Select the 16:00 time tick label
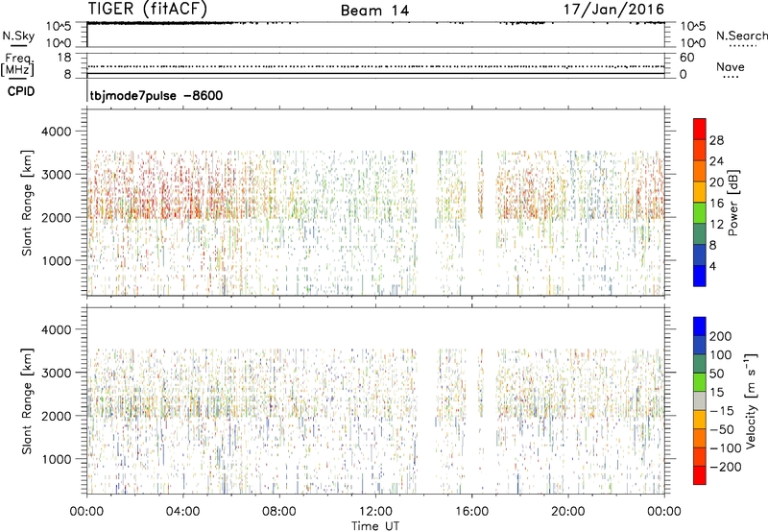768x532 pixels. (x=471, y=512)
